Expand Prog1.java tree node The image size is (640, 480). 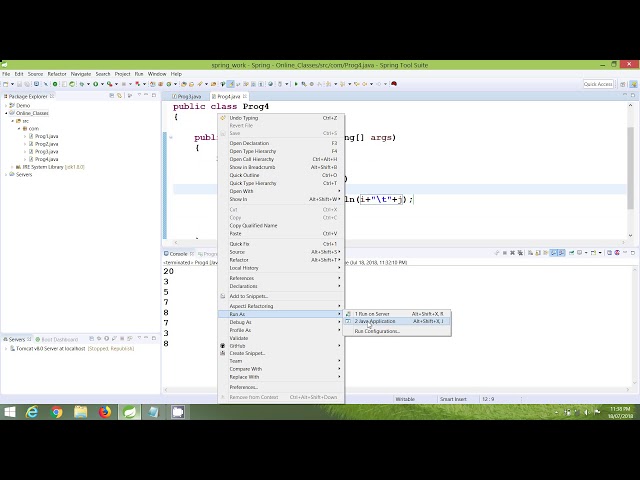pos(25,136)
